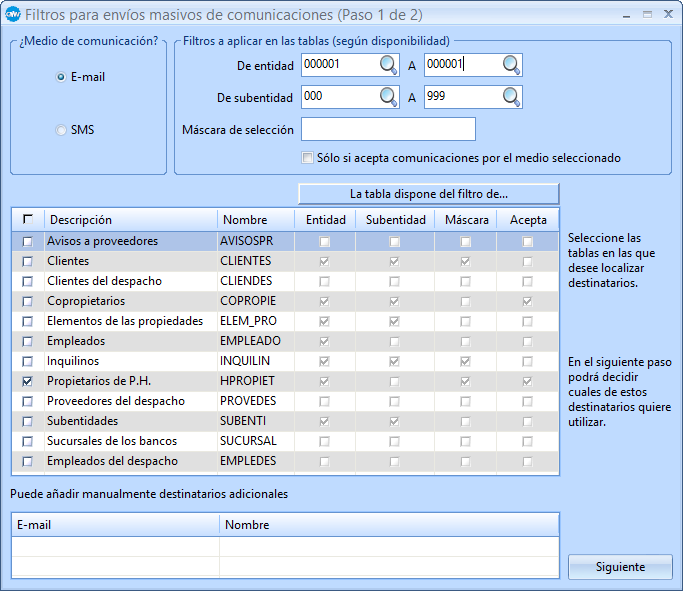The width and height of the screenshot is (683, 591).
Task: Click the magnifier beside first 'De entidad' field
Action: click(x=388, y=65)
